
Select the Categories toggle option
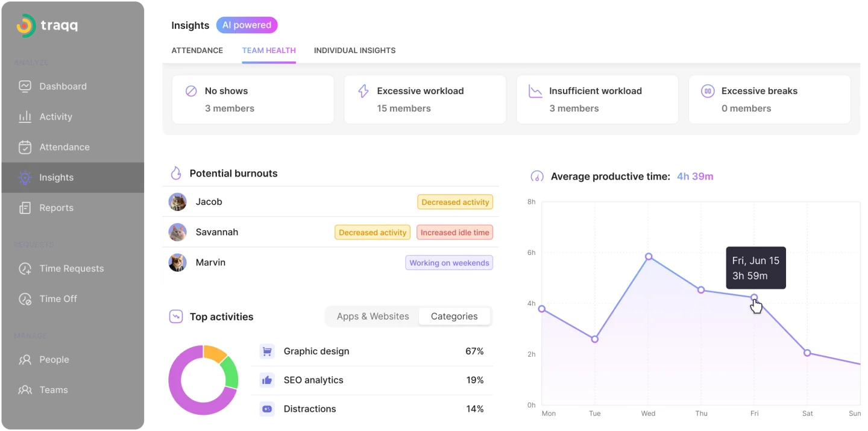[454, 316]
